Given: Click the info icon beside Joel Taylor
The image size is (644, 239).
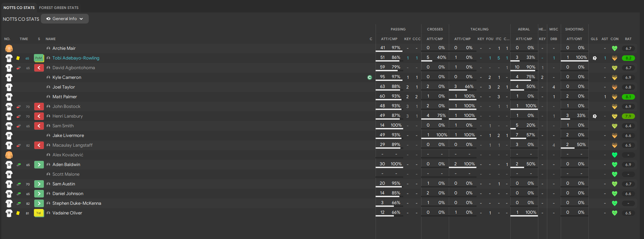Looking at the screenshot, I should [x=48, y=87].
